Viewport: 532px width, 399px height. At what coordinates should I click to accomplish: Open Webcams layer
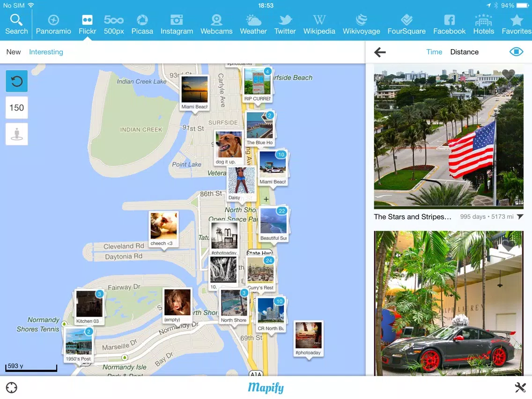(x=216, y=24)
